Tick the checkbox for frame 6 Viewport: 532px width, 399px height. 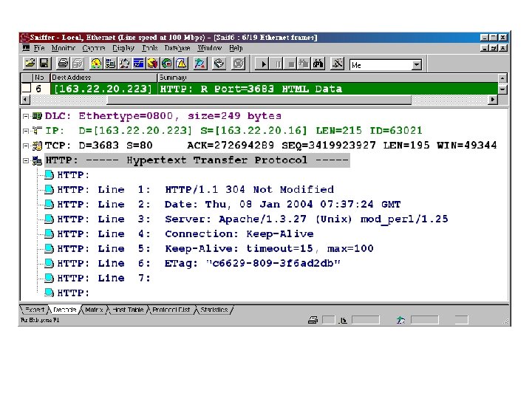tap(26, 88)
